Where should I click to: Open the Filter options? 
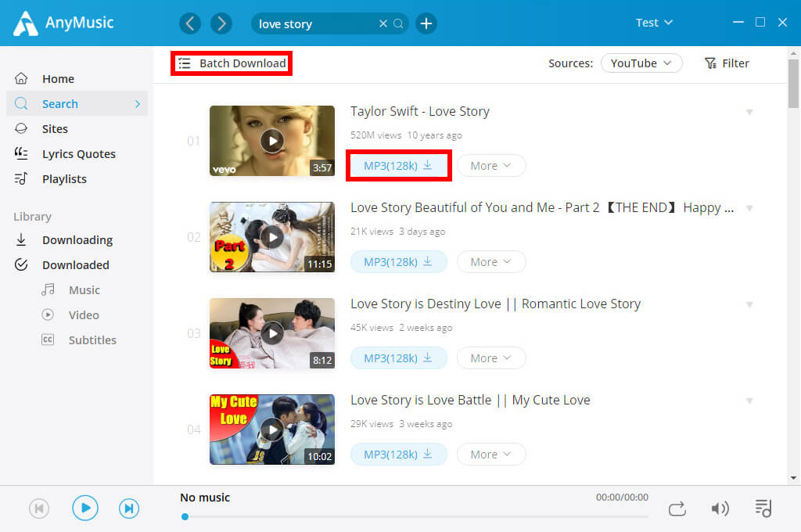(x=727, y=63)
